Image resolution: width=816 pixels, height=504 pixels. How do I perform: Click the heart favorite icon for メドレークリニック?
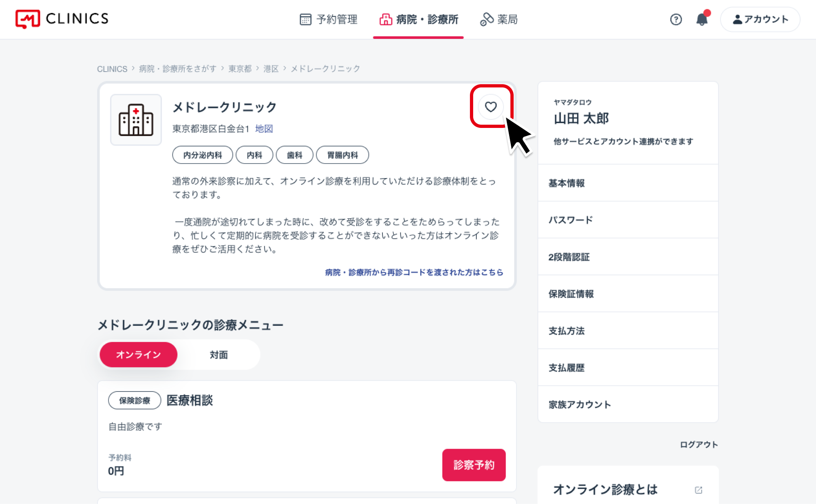click(491, 107)
